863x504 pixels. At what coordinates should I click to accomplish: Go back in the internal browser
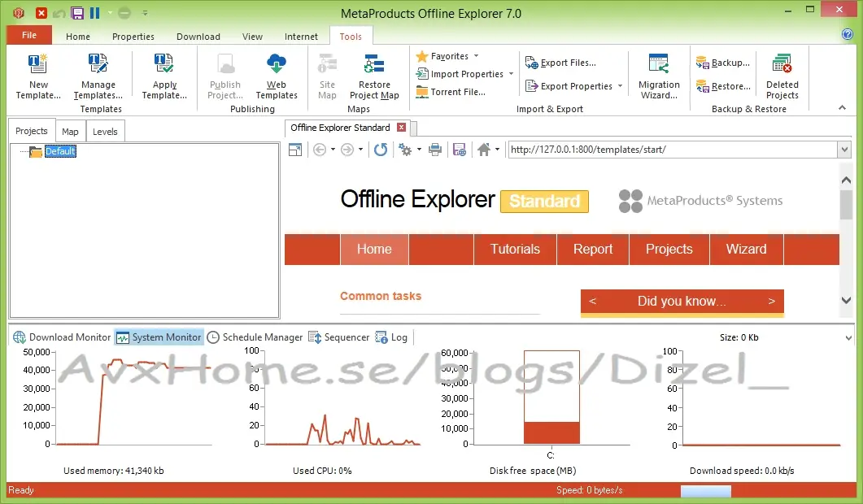click(x=319, y=150)
